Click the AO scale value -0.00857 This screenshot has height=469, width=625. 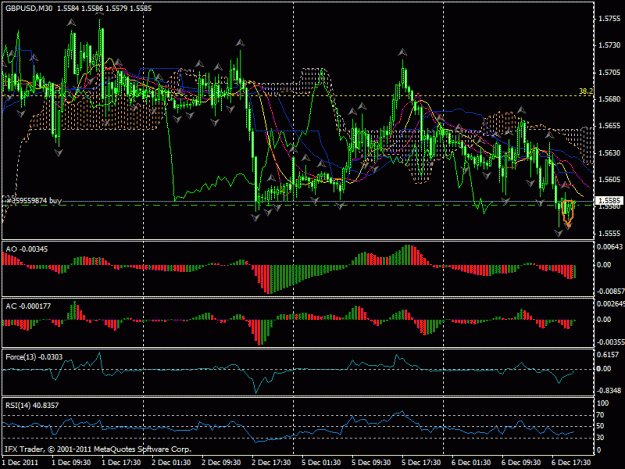point(610,291)
